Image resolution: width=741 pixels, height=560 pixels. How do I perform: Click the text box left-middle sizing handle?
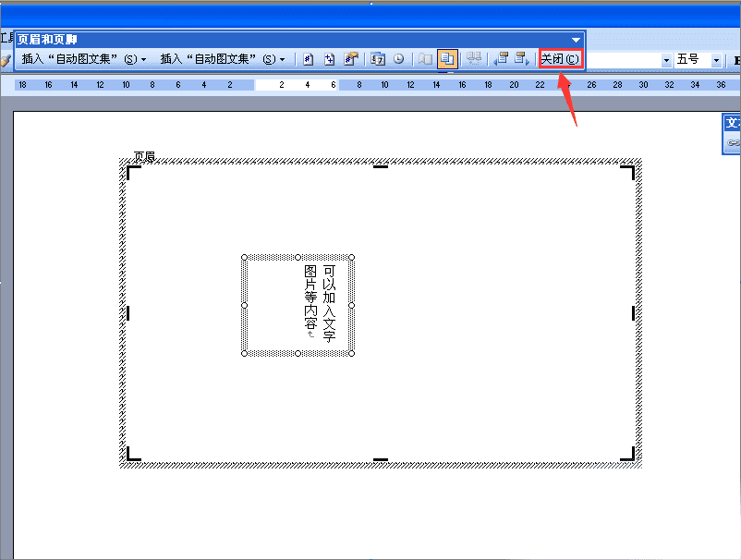pos(244,305)
